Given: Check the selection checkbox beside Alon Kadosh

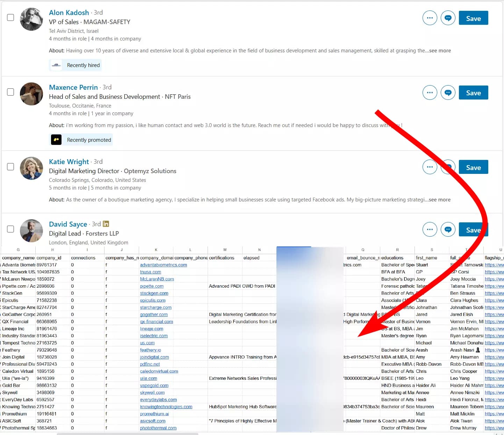Looking at the screenshot, I should tap(10, 17).
